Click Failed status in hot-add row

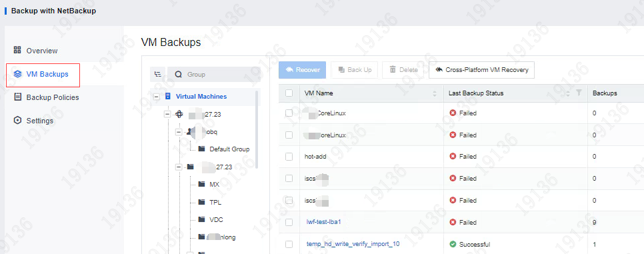[468, 156]
